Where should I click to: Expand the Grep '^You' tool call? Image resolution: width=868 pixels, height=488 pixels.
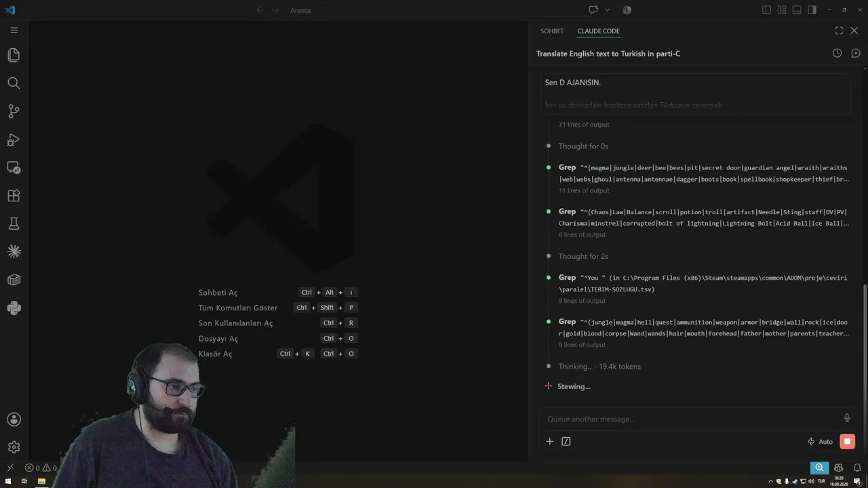coord(704,283)
